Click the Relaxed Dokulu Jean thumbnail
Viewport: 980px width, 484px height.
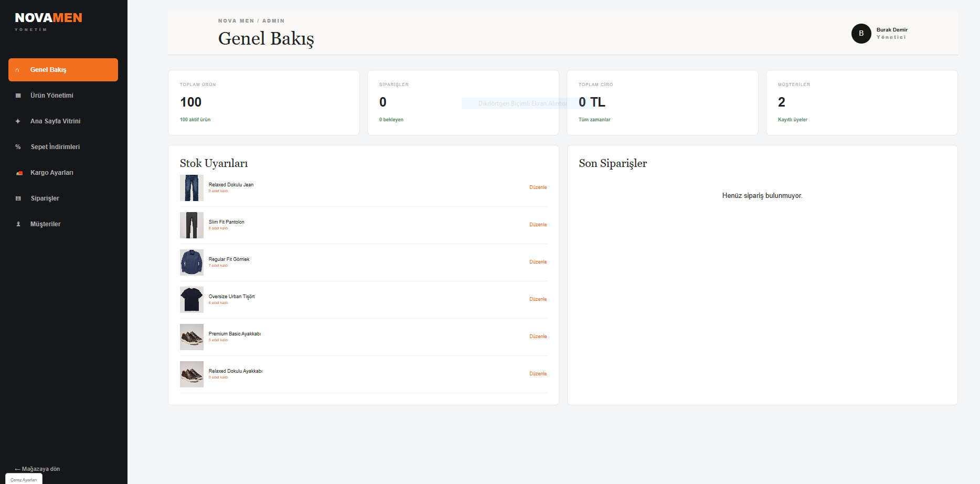(191, 188)
